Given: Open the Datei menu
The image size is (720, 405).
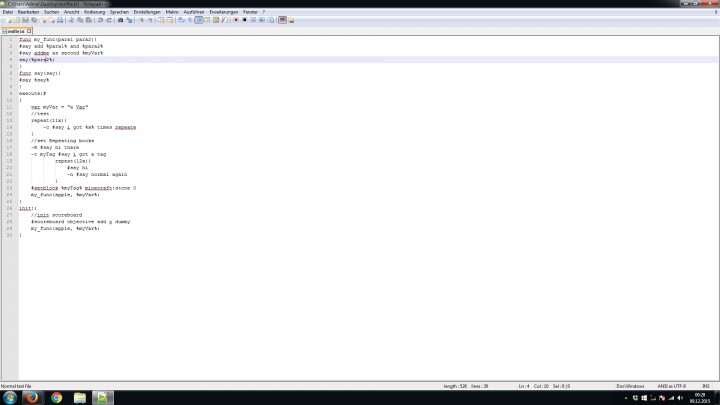Looking at the screenshot, I should (x=7, y=11).
